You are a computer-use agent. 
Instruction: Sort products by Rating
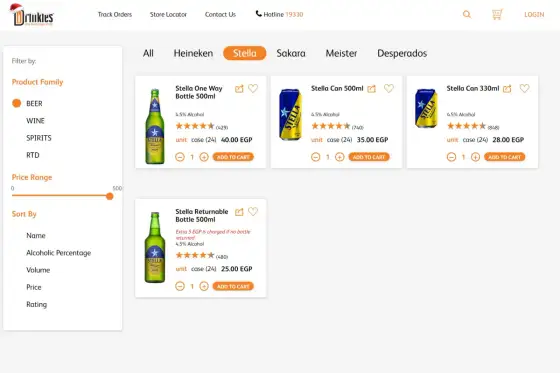pos(36,304)
